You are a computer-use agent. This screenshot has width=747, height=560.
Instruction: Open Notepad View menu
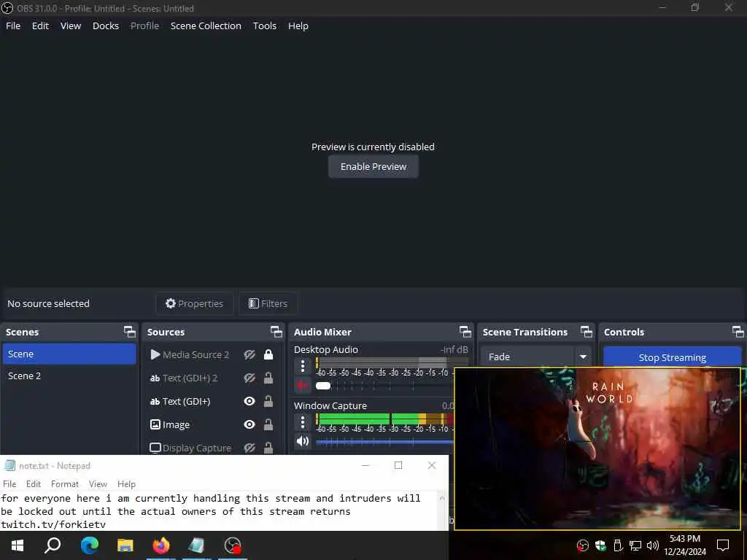98,484
